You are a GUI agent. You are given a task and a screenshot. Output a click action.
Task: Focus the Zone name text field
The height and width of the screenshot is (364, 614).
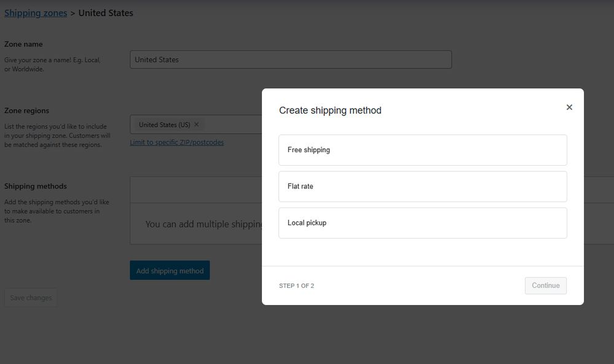coord(290,60)
